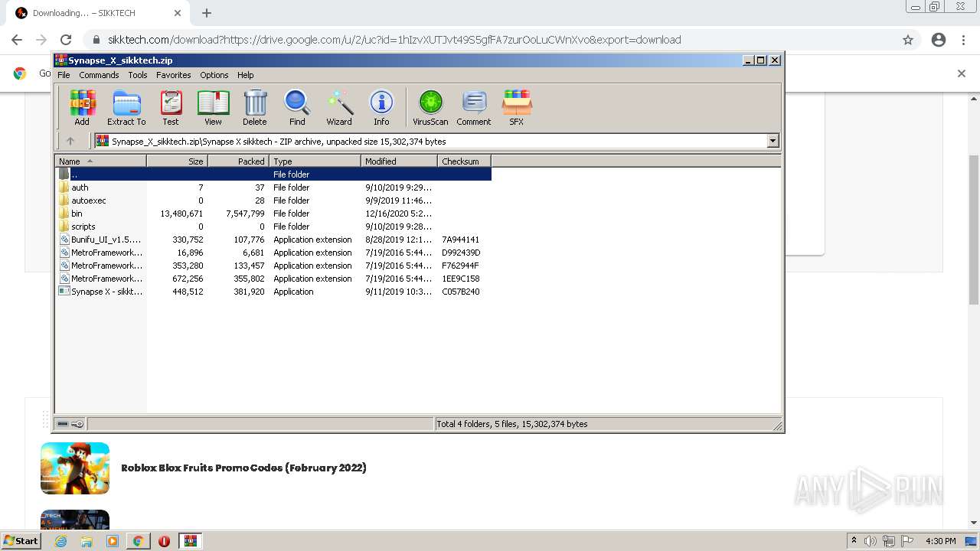
Task: Click the system tray volume icon
Action: 871,541
